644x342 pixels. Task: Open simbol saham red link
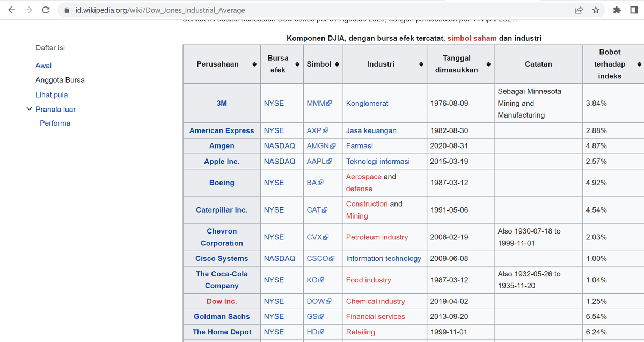click(x=472, y=39)
